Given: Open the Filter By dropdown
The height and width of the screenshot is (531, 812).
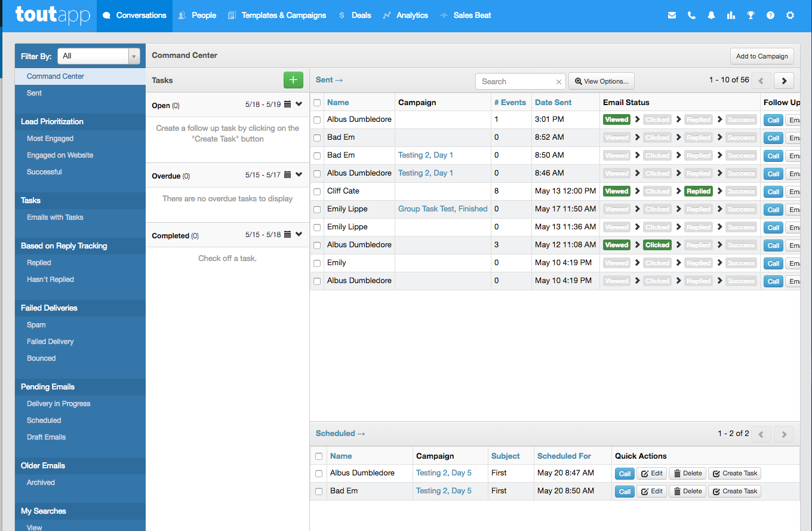Looking at the screenshot, I should tap(99, 56).
